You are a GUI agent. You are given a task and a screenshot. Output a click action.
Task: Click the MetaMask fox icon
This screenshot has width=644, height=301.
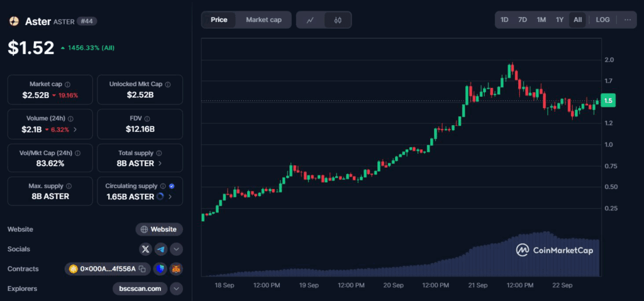pos(176,269)
